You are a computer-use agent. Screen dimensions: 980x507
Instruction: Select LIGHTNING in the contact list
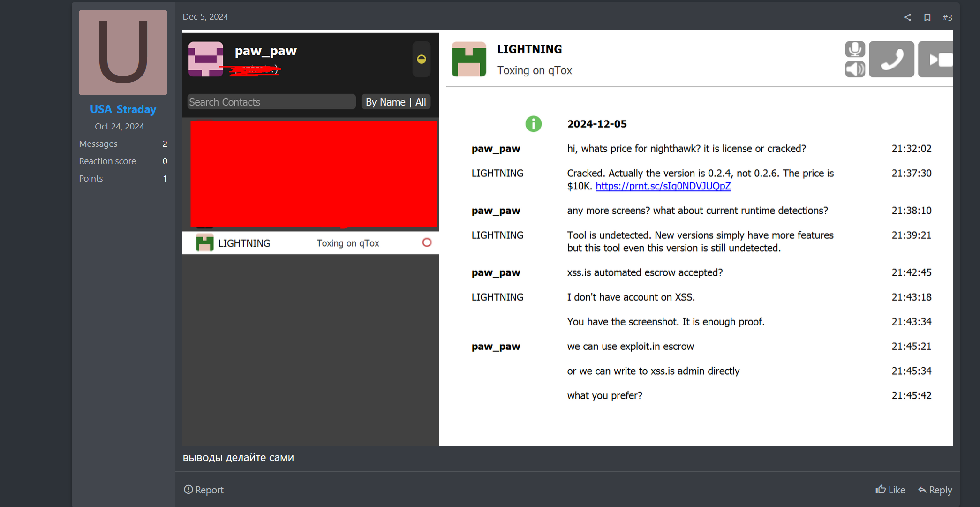point(244,243)
